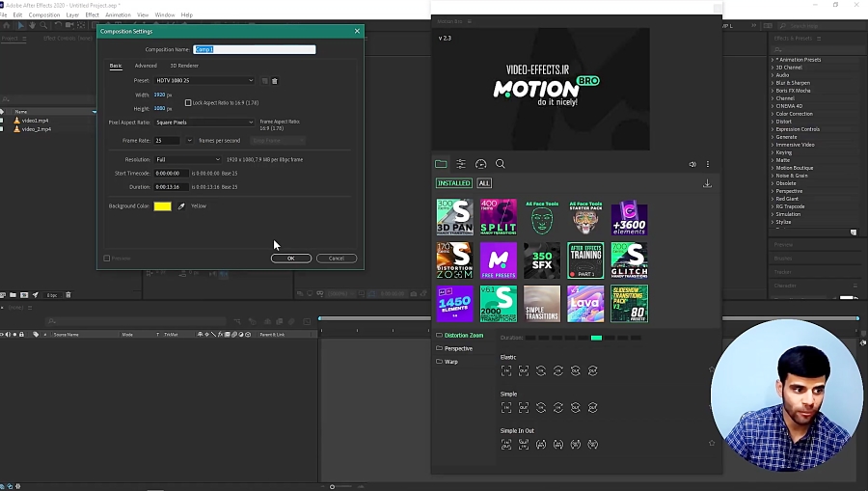This screenshot has height=491, width=868.
Task: Open the Window menu
Action: (x=164, y=14)
